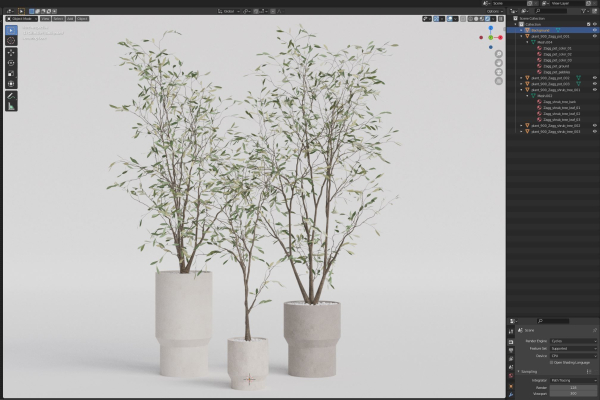Click the green Y axis on navigation gizmo
Image resolution: width=600 pixels, height=400 pixels.
coord(491,38)
